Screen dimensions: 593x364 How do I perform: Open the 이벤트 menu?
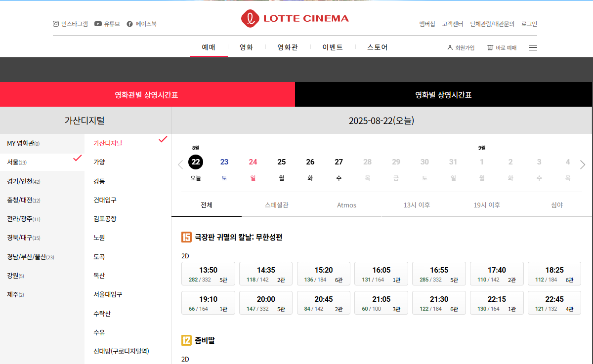point(333,48)
